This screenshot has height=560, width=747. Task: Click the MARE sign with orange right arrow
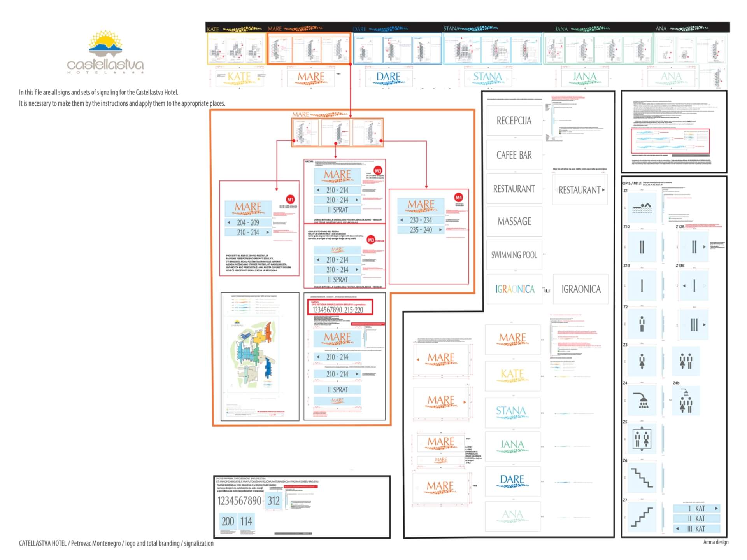441,402
